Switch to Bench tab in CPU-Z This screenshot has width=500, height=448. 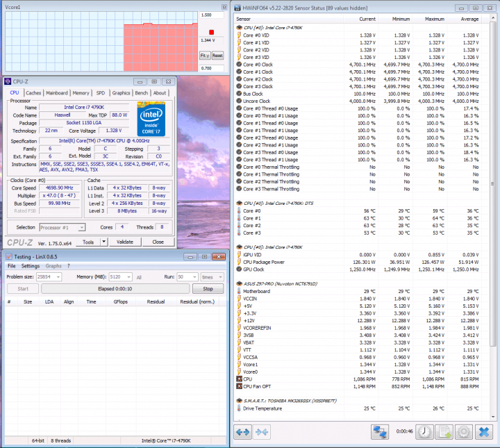click(141, 93)
